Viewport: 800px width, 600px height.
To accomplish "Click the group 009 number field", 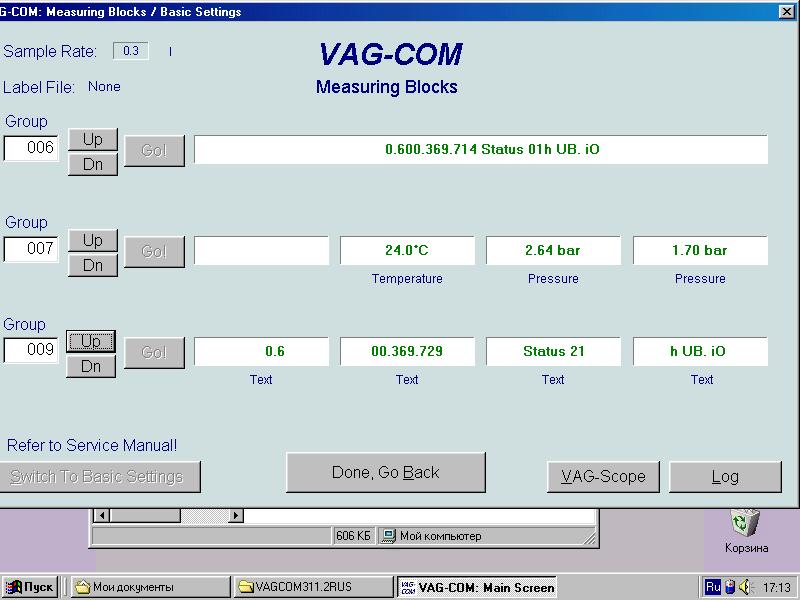I will pyautogui.click(x=32, y=351).
